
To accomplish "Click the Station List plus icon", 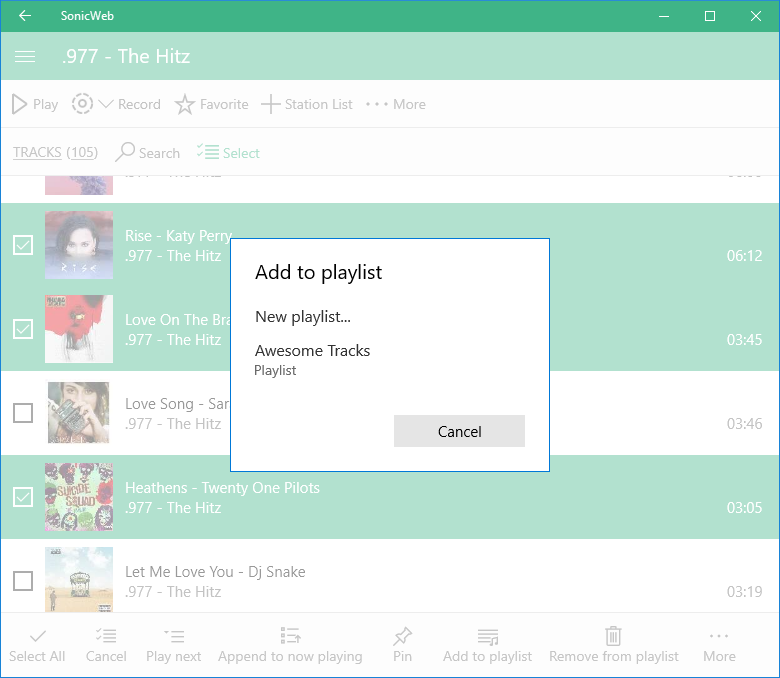I will pos(270,104).
